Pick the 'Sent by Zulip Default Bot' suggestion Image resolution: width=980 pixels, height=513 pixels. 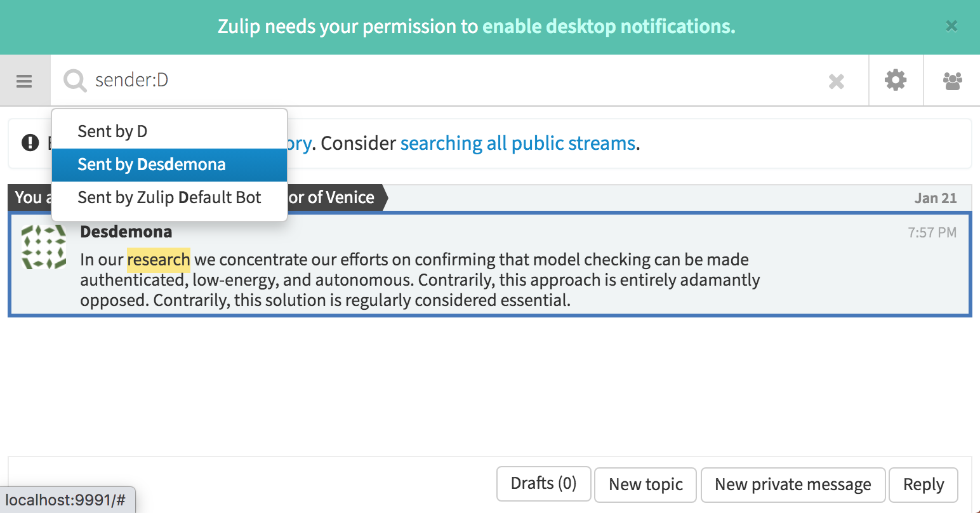coord(169,197)
